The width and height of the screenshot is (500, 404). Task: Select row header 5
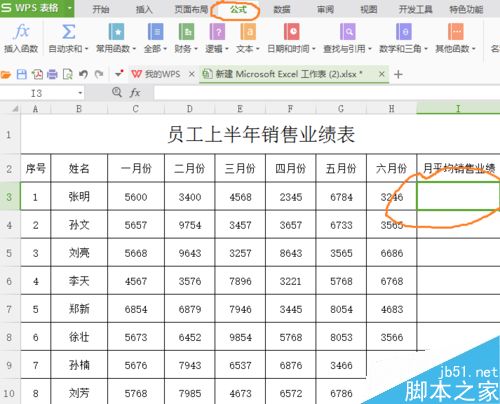click(10, 253)
